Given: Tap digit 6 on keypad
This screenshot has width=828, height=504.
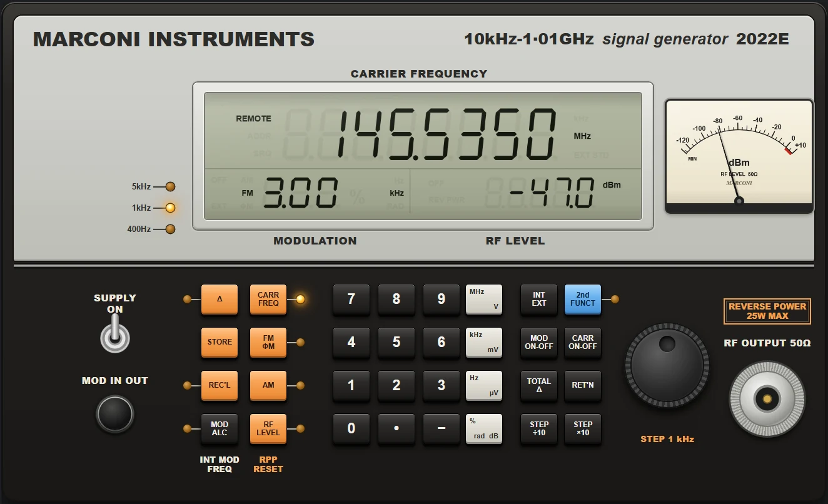Looking at the screenshot, I should (x=442, y=342).
